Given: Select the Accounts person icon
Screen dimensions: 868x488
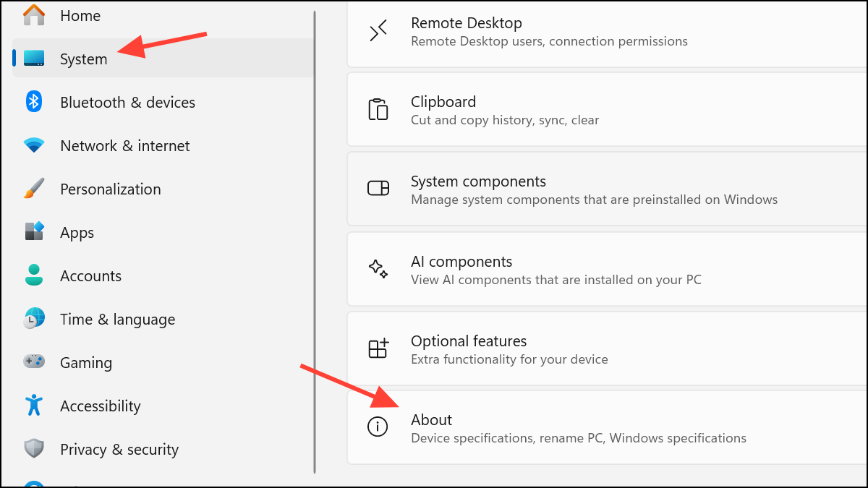Looking at the screenshot, I should coord(33,275).
